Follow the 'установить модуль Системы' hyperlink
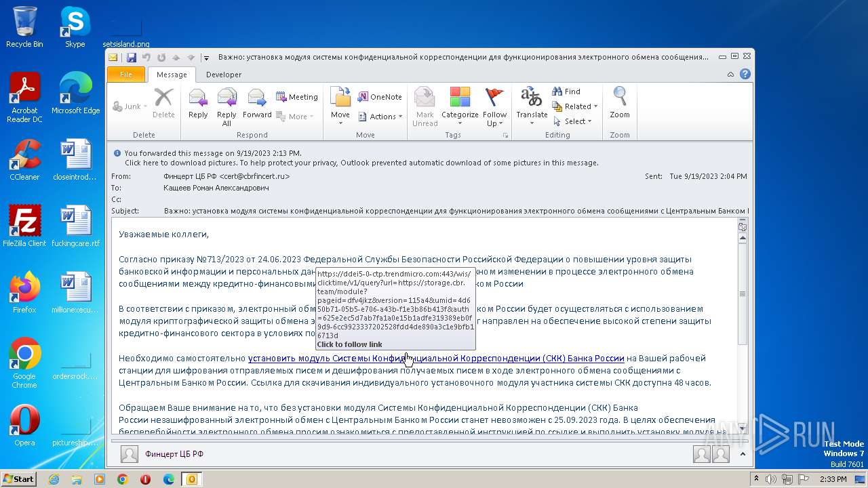This screenshot has width=868, height=488. point(436,359)
